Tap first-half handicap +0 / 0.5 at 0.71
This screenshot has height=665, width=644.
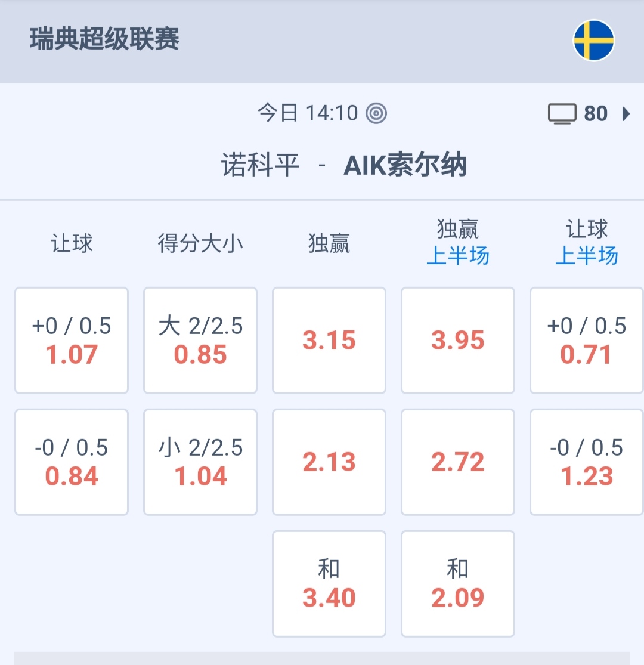coord(587,341)
